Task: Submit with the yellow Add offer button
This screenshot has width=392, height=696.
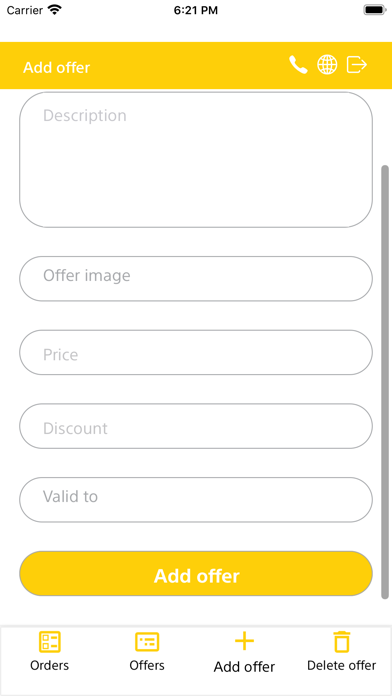Action: coord(196,573)
